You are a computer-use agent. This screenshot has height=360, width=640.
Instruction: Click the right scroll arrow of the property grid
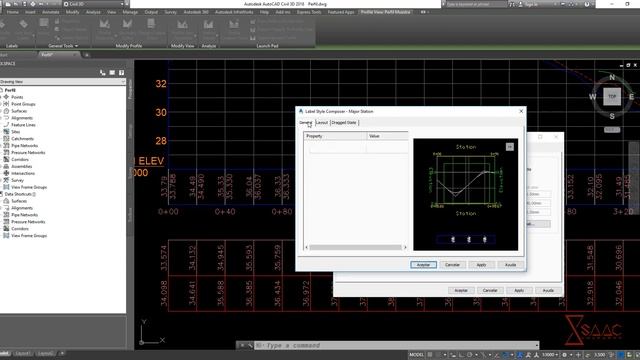pyautogui.click(x=405, y=247)
